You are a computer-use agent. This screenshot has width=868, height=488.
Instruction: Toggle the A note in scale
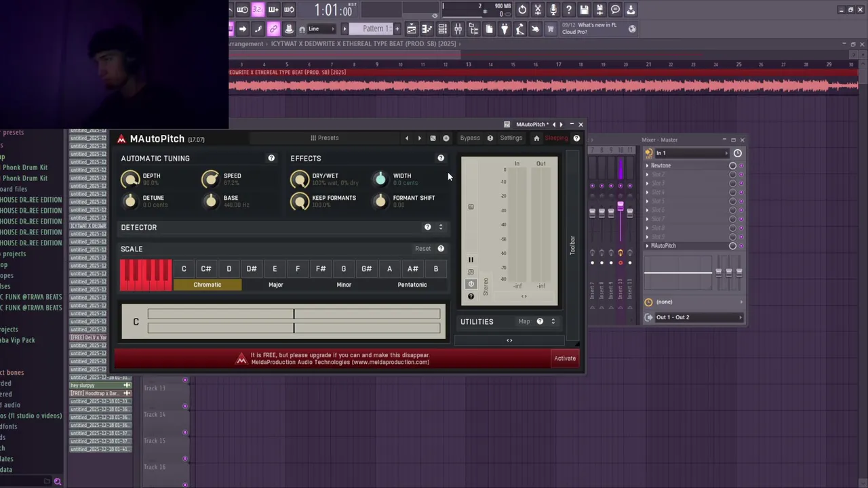pyautogui.click(x=389, y=269)
